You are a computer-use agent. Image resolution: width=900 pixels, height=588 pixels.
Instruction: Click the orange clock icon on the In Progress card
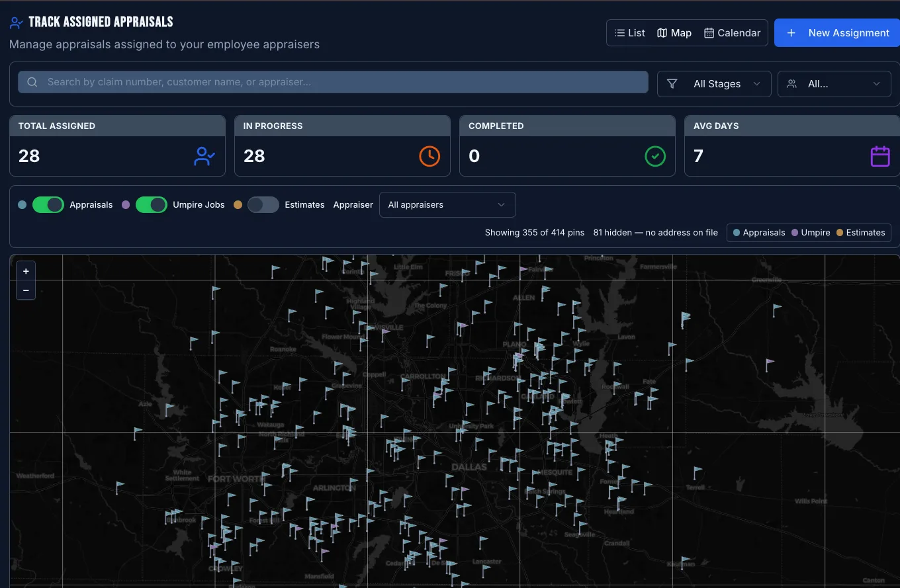pyautogui.click(x=429, y=156)
